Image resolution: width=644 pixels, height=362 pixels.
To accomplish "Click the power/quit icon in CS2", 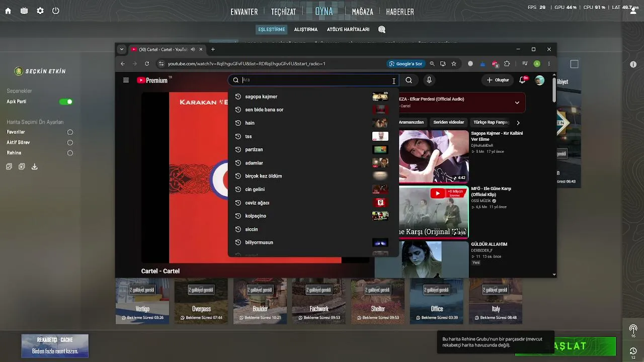I will pos(56,11).
